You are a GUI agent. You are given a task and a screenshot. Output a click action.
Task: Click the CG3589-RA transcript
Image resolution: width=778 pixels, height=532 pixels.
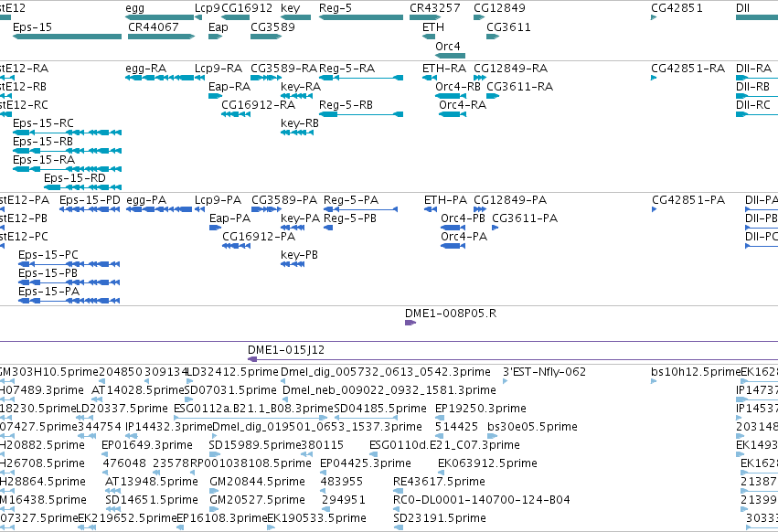click(x=266, y=78)
